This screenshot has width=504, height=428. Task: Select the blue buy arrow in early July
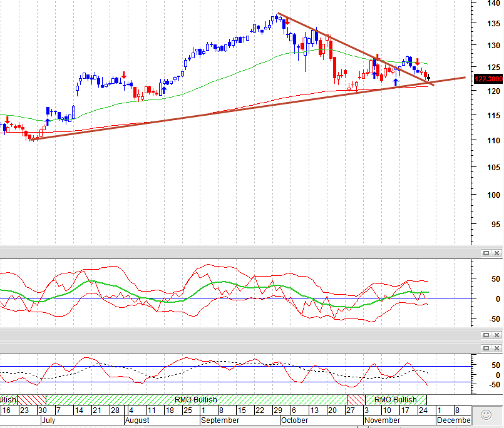48,122
